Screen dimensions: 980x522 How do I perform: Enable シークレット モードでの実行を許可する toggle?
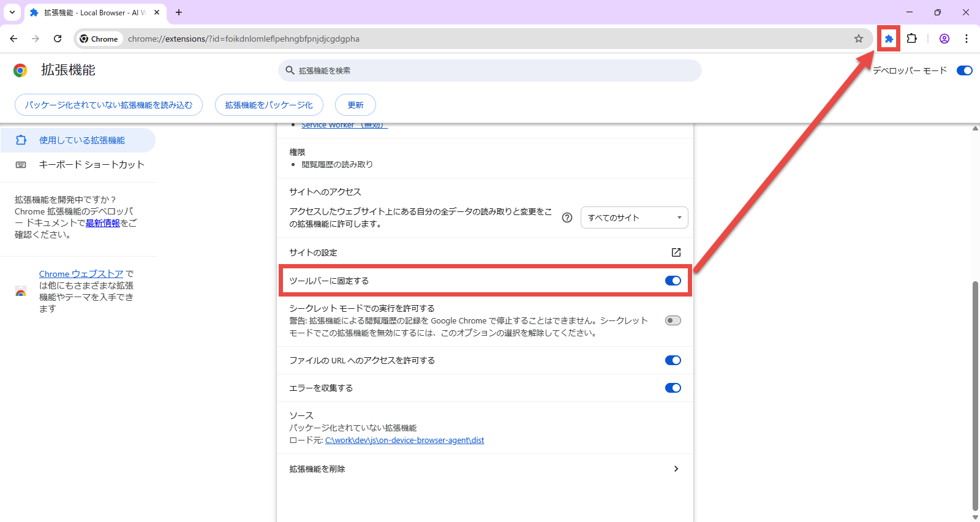[673, 320]
